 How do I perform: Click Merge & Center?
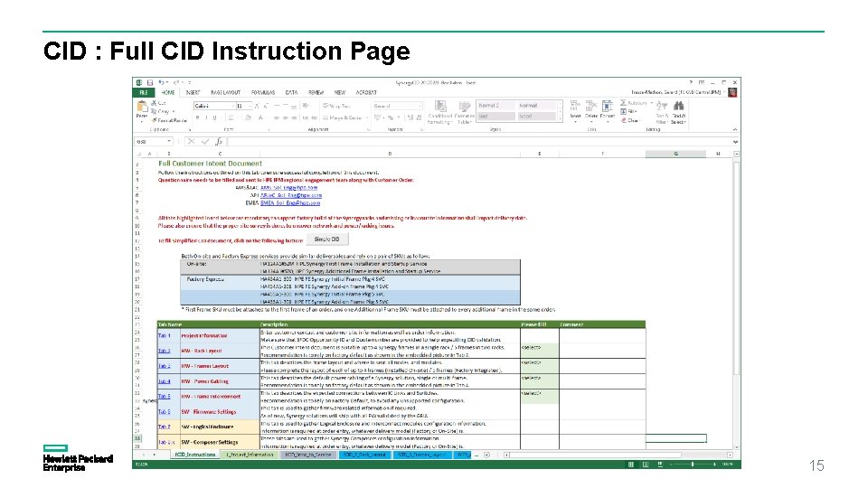click(344, 117)
